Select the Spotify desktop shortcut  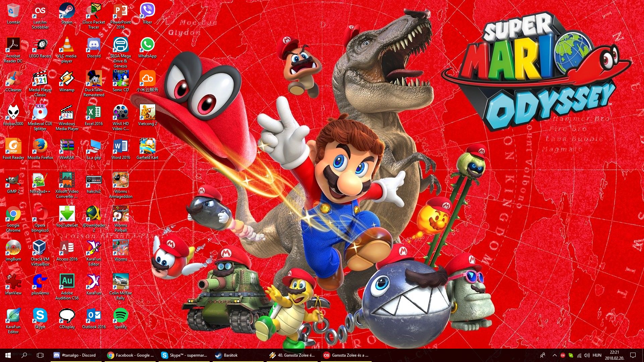tap(120, 316)
